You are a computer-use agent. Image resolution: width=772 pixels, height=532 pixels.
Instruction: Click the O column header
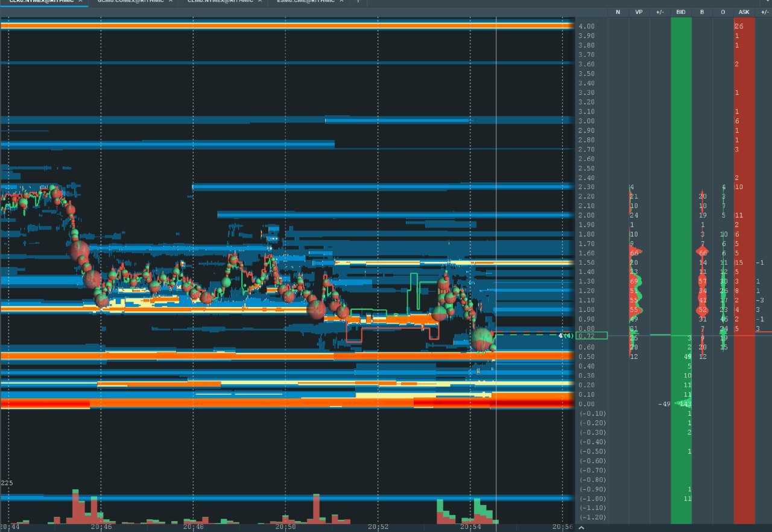(x=723, y=12)
